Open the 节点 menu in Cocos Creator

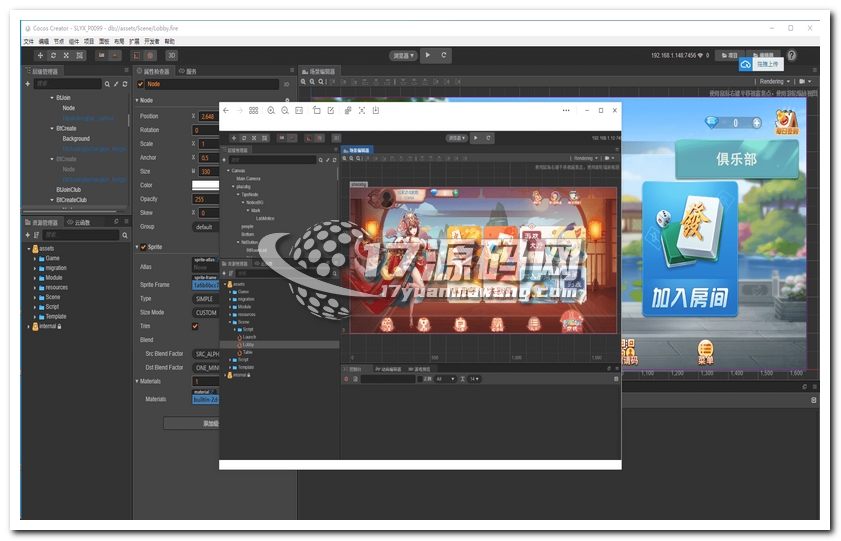coord(58,41)
